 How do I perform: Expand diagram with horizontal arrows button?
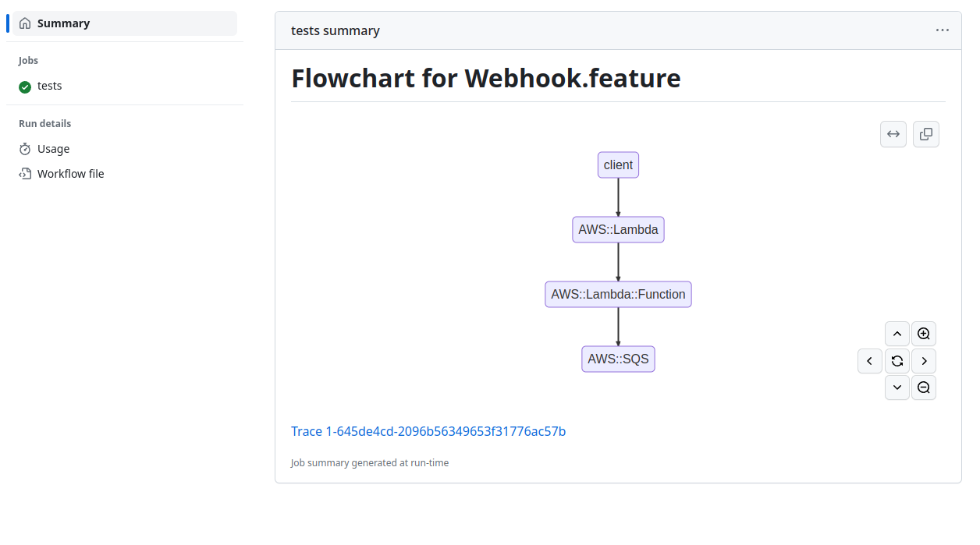click(893, 134)
